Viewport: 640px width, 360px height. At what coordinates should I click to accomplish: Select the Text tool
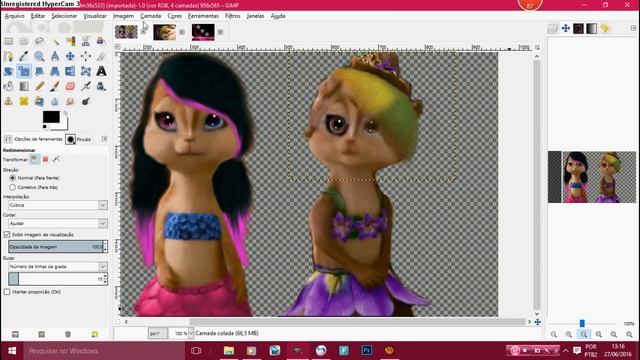coord(101,71)
